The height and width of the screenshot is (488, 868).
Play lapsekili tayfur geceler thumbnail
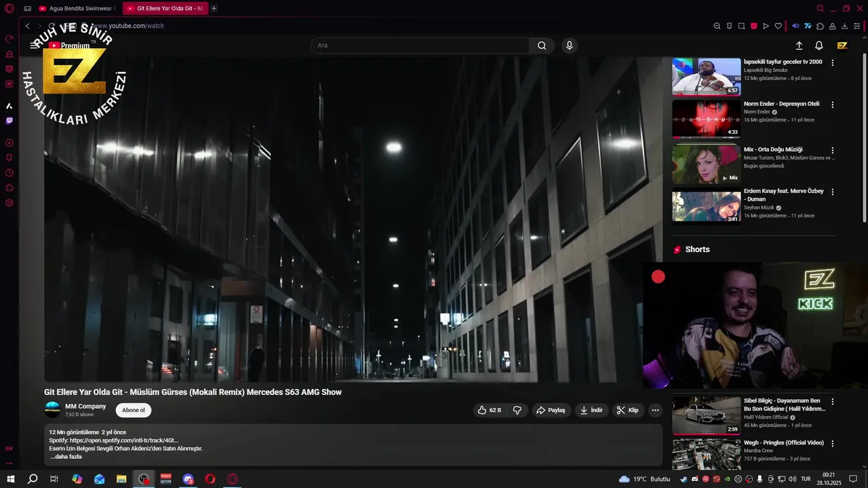click(707, 77)
